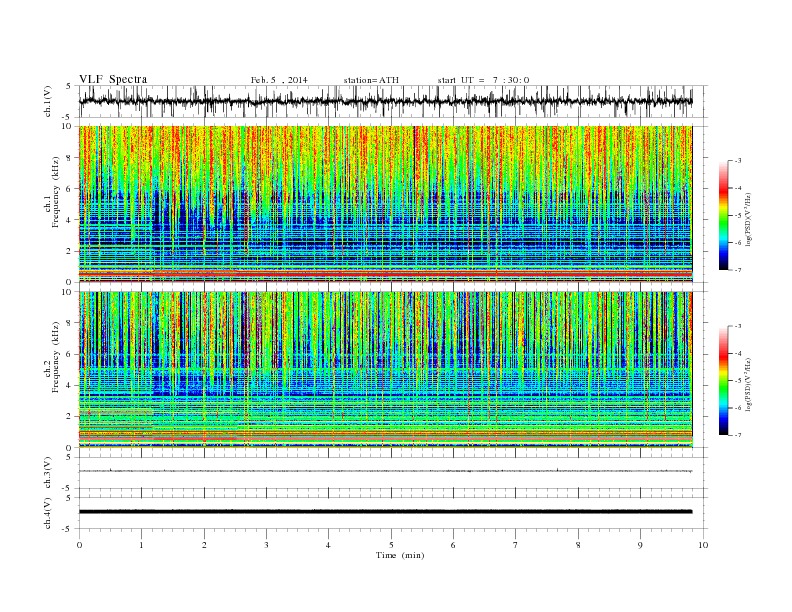
Task: Click the "VLF Spectra" plot title
Action: click(113, 79)
